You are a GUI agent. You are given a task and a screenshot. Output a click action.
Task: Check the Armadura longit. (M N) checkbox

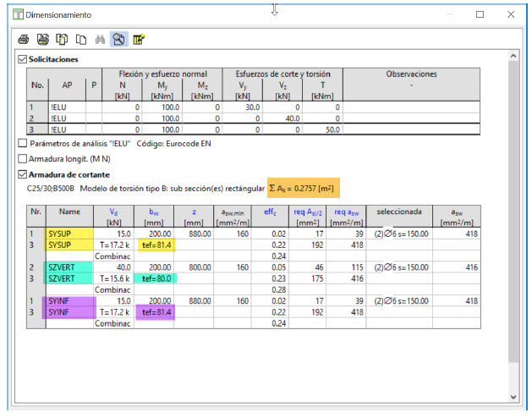coord(23,159)
